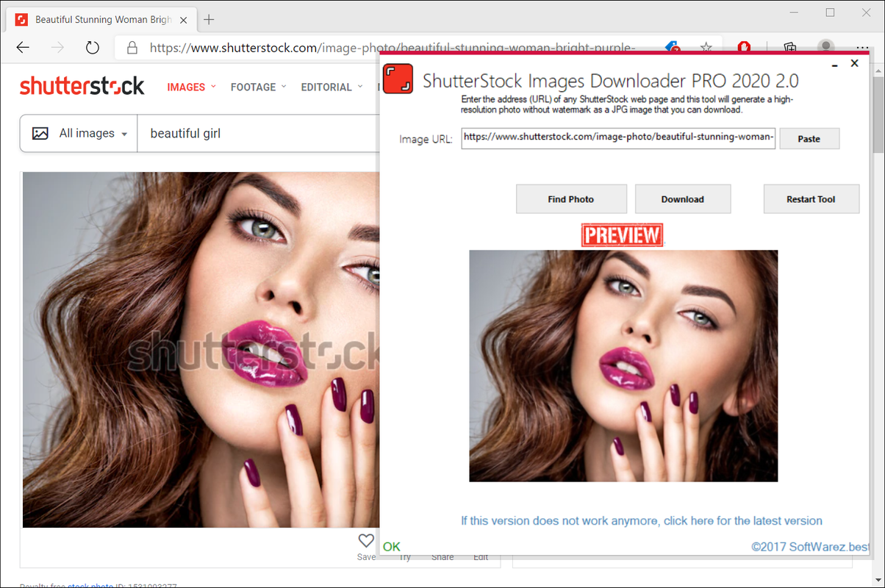Click the stock photo link below the image

[x=89, y=585]
